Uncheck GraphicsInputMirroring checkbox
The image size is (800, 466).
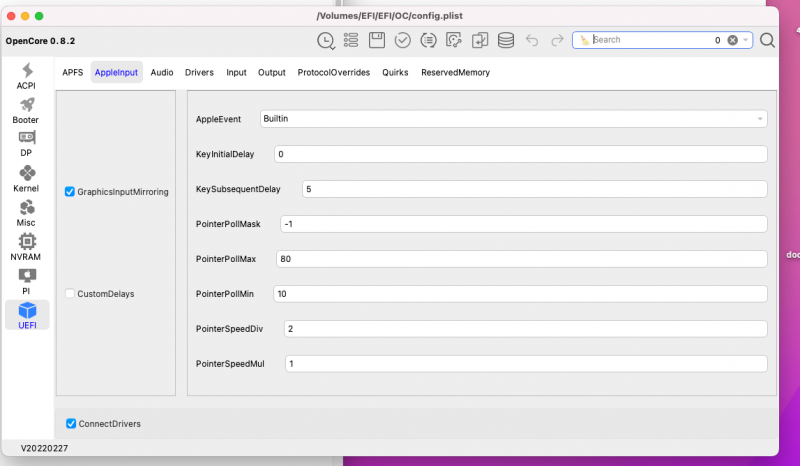point(70,192)
